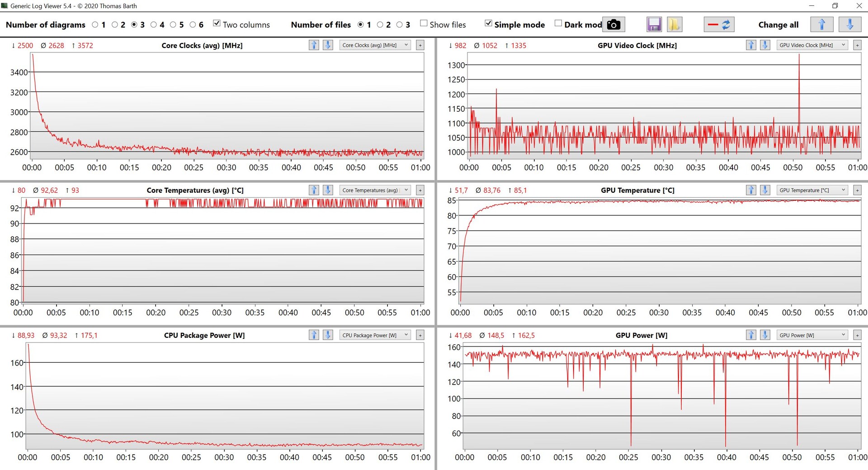Click the Number of files label
This screenshot has width=868, height=470.
click(x=321, y=25)
